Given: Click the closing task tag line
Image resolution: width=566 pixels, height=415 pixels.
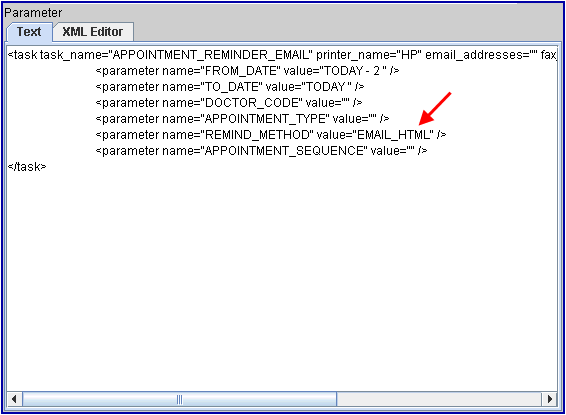Looking at the screenshot, I should 27,167.
